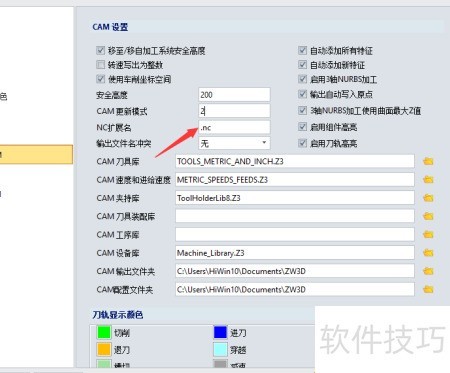
Task: Choose CAM 输出文件夹 via folder icon
Action: [x=428, y=271]
